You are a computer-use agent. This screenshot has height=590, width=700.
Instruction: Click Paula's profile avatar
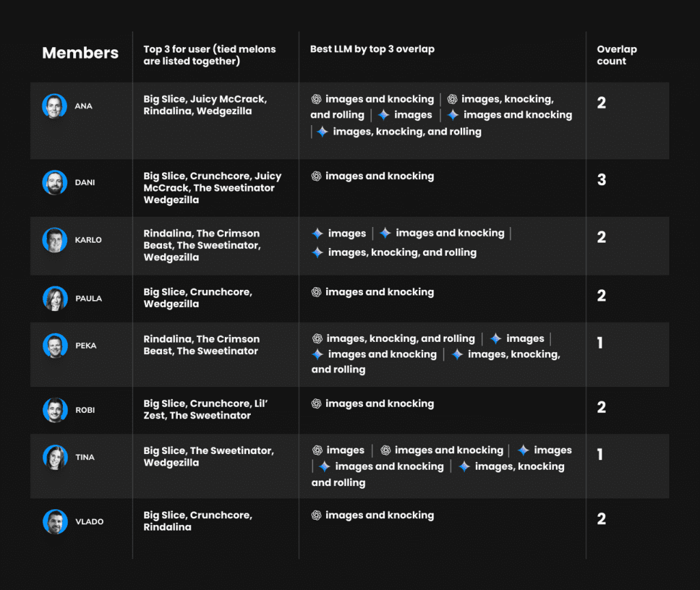point(54,298)
